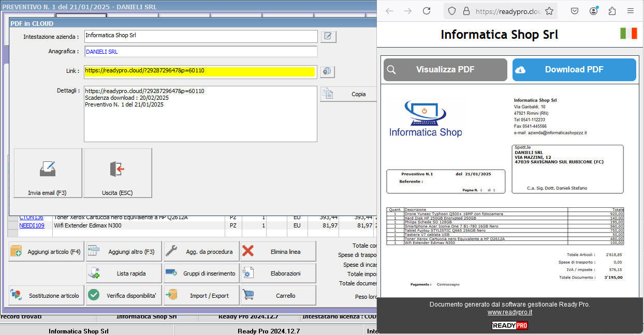Open Gruppi di inserimento

[202, 273]
